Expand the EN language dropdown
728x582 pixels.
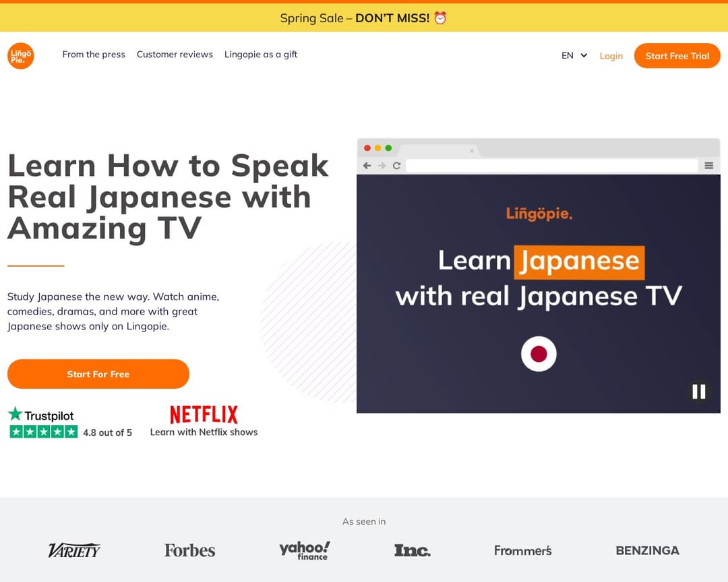pyautogui.click(x=574, y=56)
